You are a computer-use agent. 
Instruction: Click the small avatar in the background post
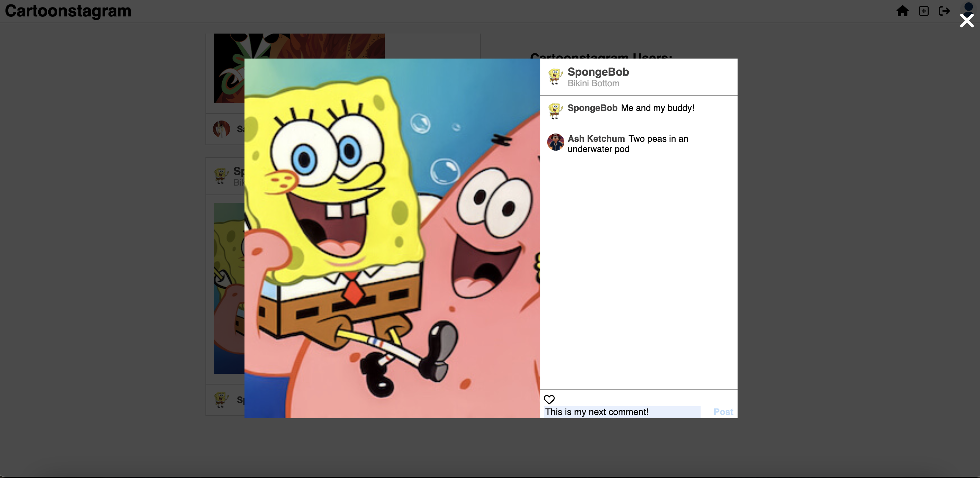tap(222, 129)
